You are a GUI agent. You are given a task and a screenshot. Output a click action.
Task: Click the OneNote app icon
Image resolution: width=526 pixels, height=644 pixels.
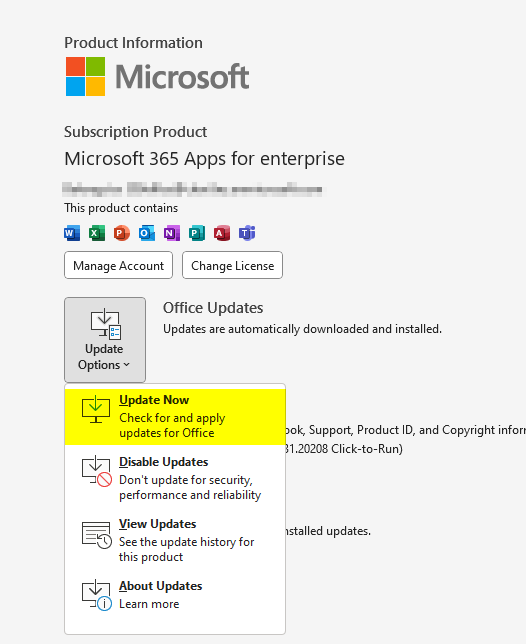point(172,233)
